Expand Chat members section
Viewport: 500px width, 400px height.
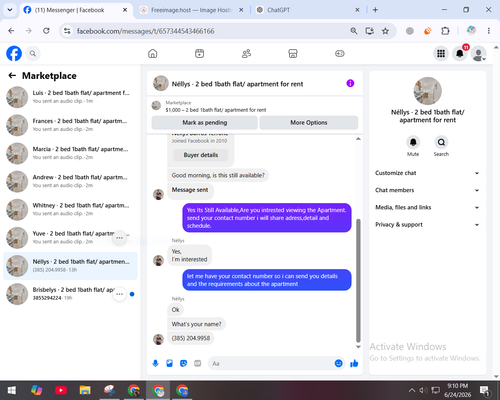[x=427, y=190]
